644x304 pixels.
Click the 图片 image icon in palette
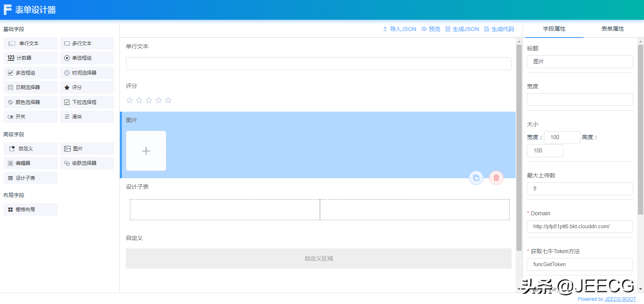pyautogui.click(x=67, y=149)
